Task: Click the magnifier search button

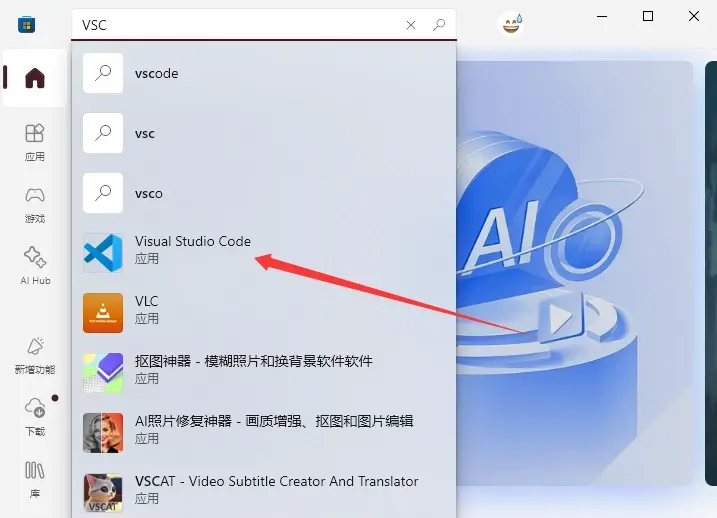Action: click(439, 25)
